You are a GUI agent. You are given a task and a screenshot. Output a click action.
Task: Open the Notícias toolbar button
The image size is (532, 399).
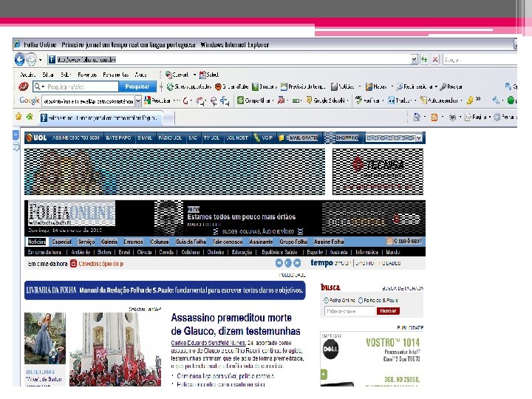click(x=343, y=87)
